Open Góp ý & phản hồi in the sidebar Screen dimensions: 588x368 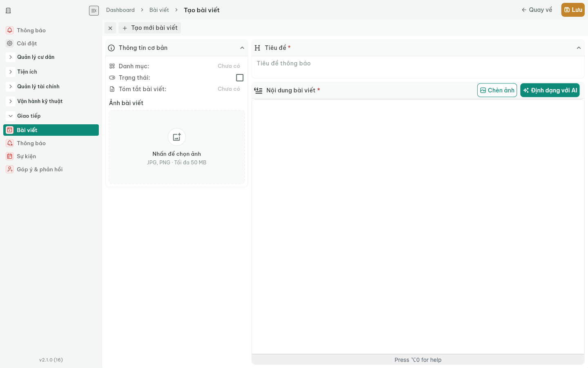tap(51, 169)
